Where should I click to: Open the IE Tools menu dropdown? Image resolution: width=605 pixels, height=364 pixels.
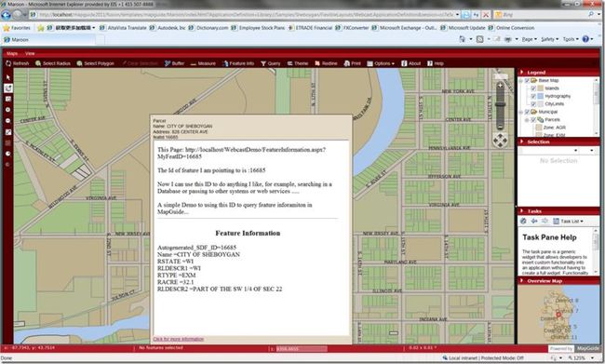(x=571, y=39)
